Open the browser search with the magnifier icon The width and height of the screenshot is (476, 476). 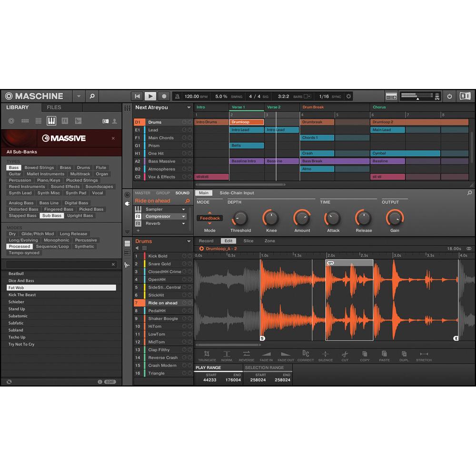(92, 96)
